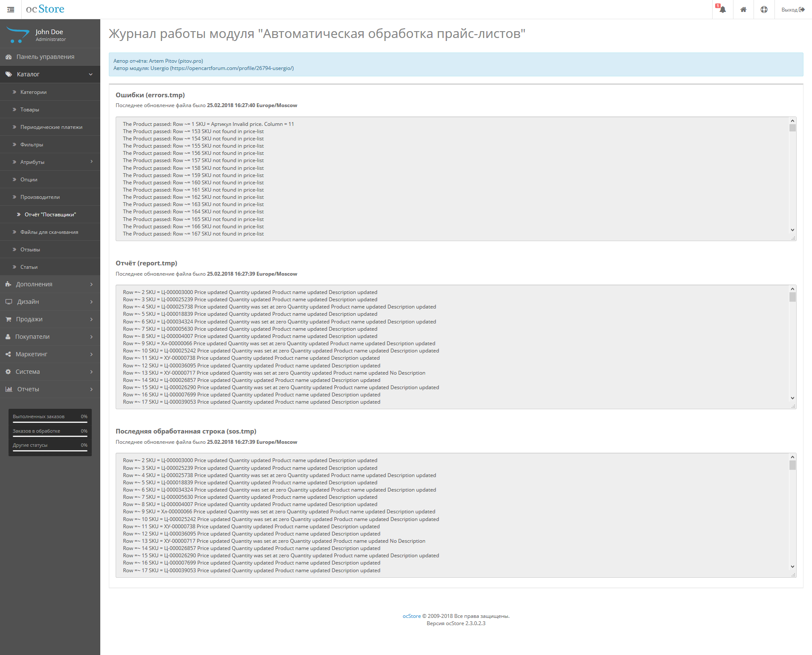Expand the Атрибуты submenu arrow
The image size is (812, 655).
coord(91,162)
